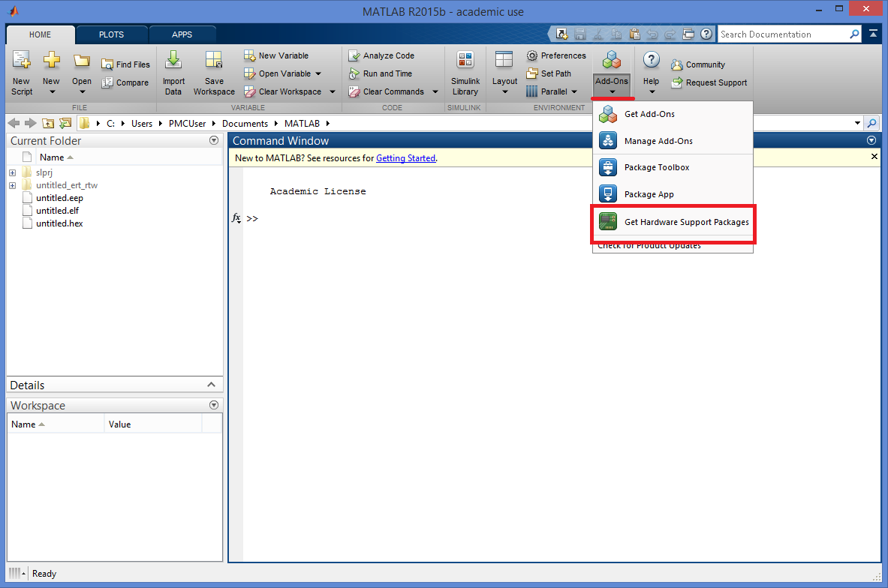Follow the Getting Started link
The image size is (888, 588).
click(x=405, y=158)
